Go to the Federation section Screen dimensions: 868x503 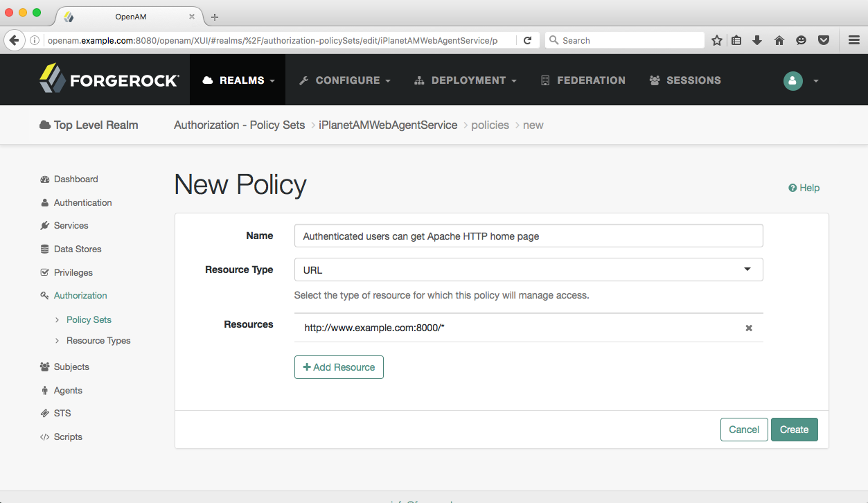pos(583,80)
